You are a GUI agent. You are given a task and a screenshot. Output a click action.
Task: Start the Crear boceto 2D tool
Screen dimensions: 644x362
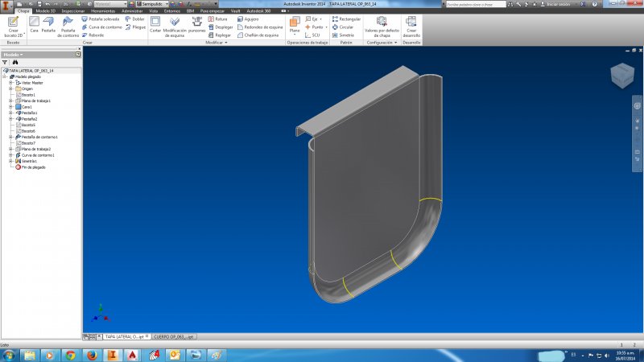(13, 27)
